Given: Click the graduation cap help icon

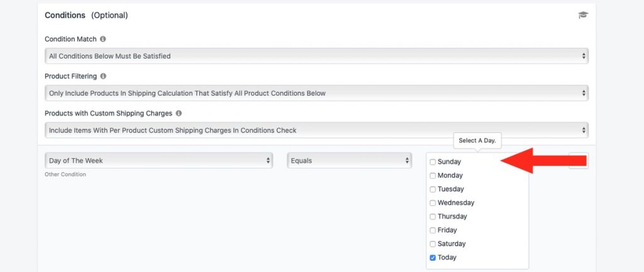Looking at the screenshot, I should pos(583,15).
